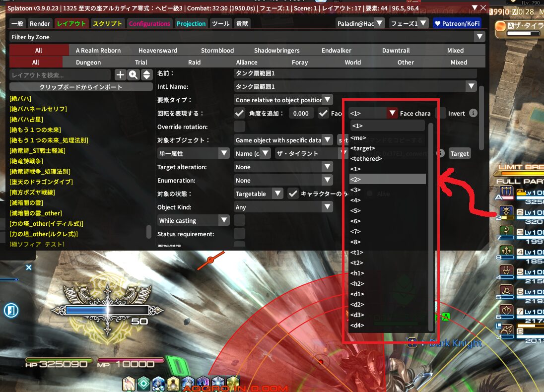The height and width of the screenshot is (392, 544).
Task: Enable the Override rotation checkbox
Action: pyautogui.click(x=239, y=127)
